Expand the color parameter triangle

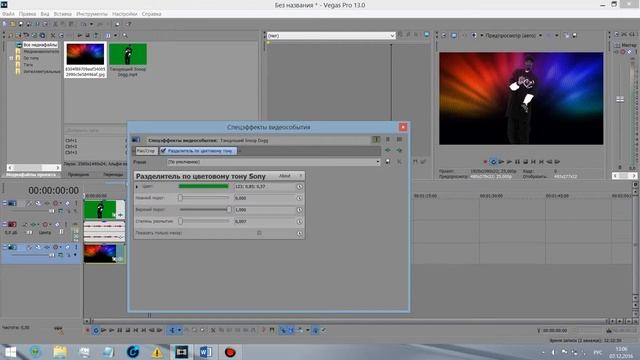pos(137,187)
